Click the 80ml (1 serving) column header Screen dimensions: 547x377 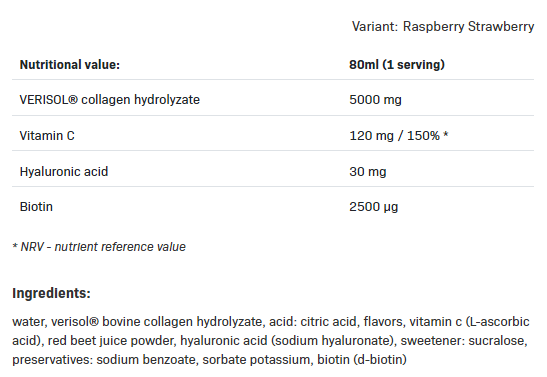(x=397, y=65)
